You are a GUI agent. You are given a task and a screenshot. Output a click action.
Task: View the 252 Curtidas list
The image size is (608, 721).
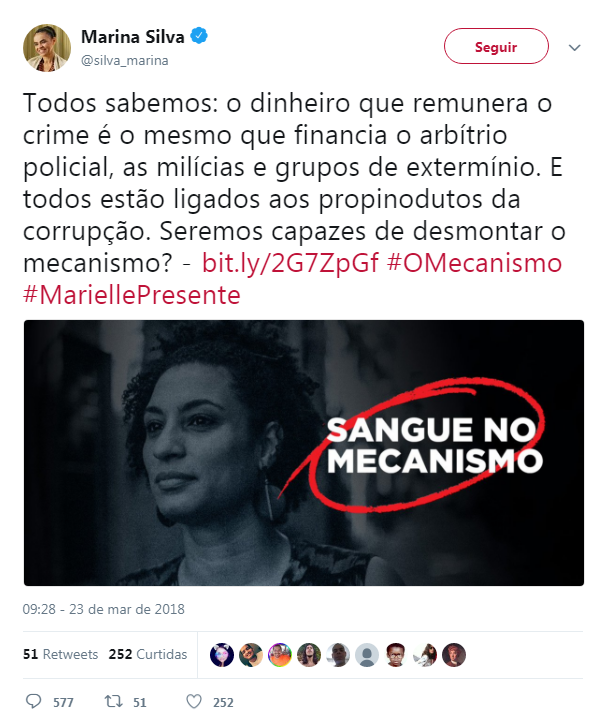(148, 654)
